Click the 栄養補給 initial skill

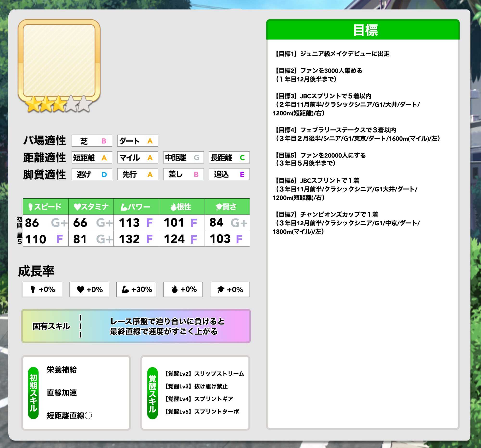point(62,370)
